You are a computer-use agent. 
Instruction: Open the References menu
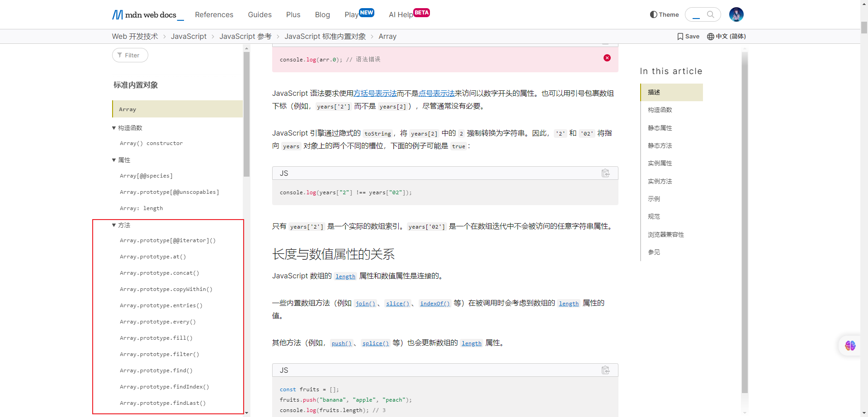(214, 15)
